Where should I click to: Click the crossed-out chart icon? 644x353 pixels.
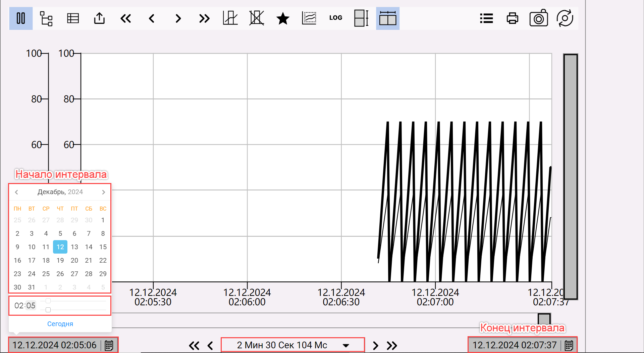(257, 18)
